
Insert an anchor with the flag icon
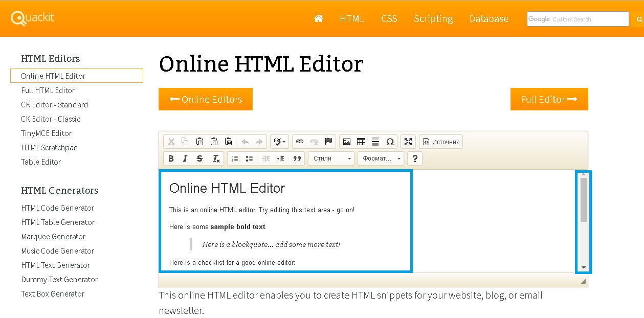(329, 142)
